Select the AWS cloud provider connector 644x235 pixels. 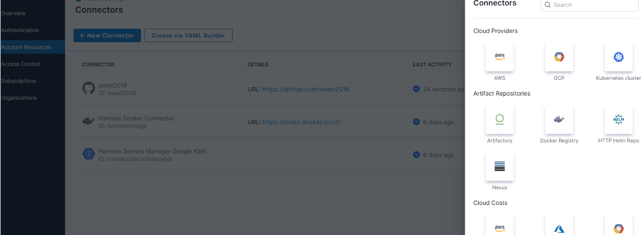point(499,57)
